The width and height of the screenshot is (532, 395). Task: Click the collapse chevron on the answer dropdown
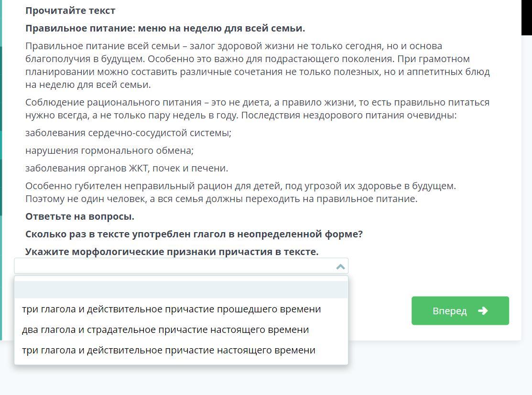pos(340,267)
